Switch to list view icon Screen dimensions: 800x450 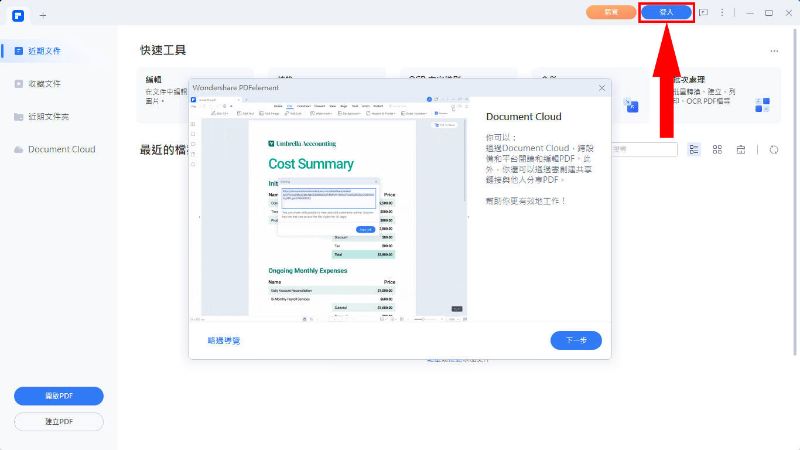[x=694, y=149]
